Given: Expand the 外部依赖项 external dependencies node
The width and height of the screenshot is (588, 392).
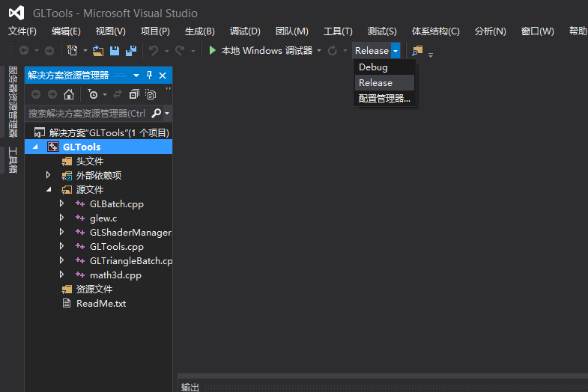Looking at the screenshot, I should pyautogui.click(x=48, y=176).
